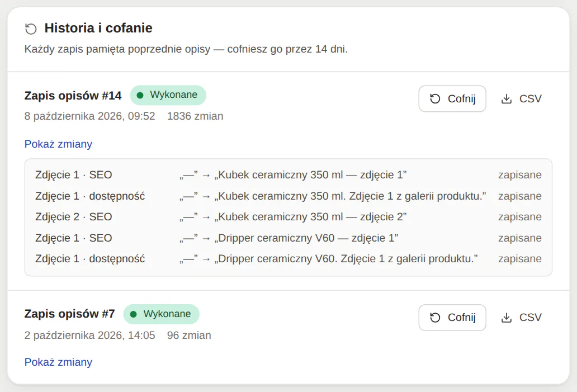The width and height of the screenshot is (577, 392).
Task: Click the history icon beside Historia i cofanie
Action: 31,29
